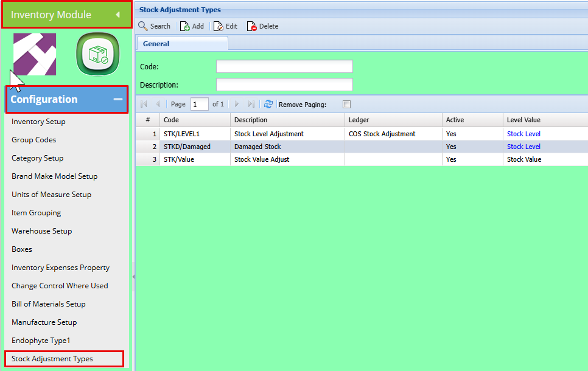Click the Description input field
The image size is (588, 371).
click(284, 85)
